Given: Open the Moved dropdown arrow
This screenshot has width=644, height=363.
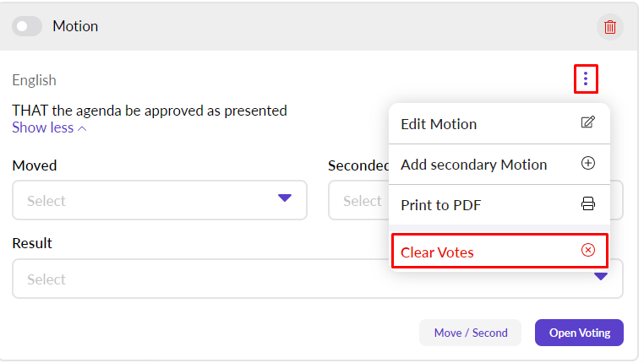Looking at the screenshot, I should pos(285,199).
